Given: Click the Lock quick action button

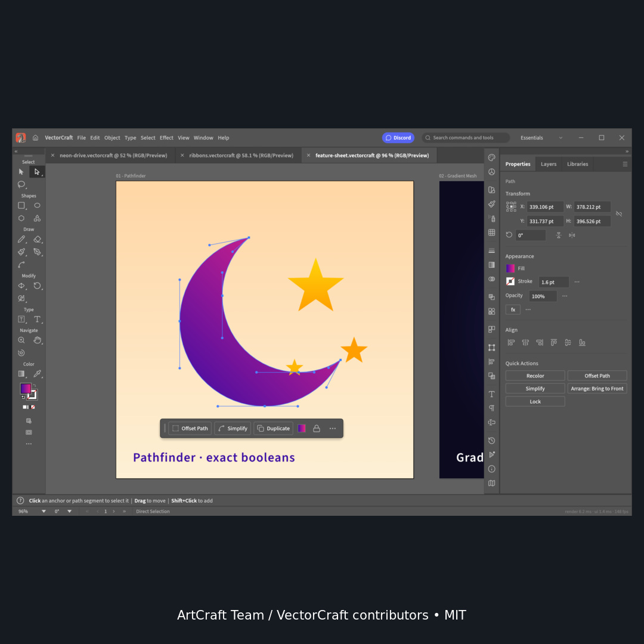Looking at the screenshot, I should pos(535,402).
